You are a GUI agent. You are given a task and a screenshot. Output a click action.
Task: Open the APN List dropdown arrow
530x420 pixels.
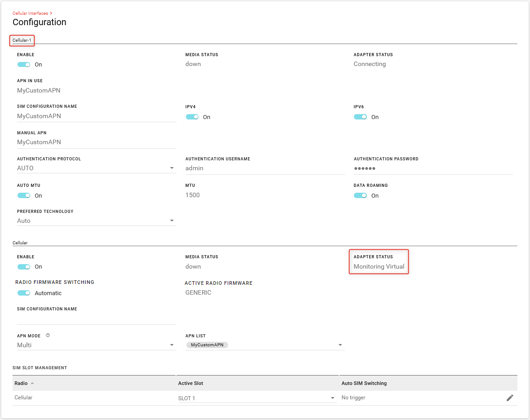point(340,345)
